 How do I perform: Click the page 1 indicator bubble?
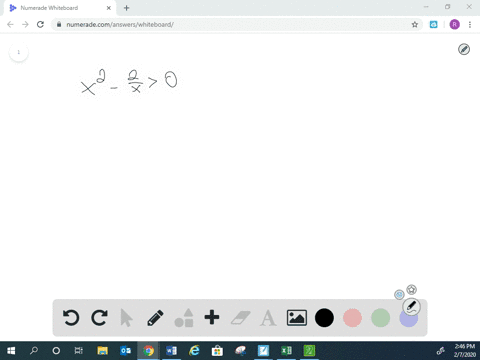click(x=19, y=52)
